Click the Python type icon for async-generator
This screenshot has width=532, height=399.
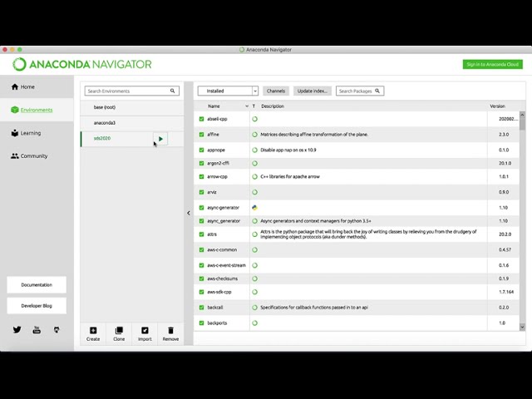tap(255, 208)
